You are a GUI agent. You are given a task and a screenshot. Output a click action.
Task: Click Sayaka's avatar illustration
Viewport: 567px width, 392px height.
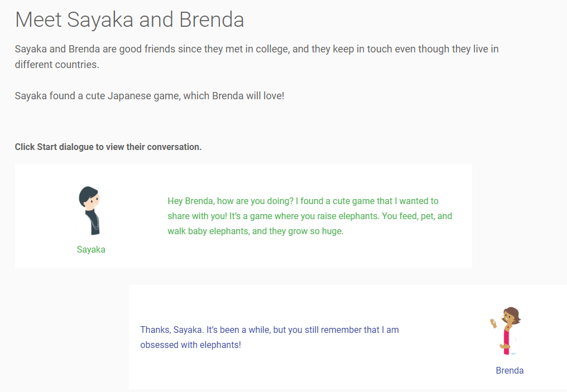click(x=92, y=211)
